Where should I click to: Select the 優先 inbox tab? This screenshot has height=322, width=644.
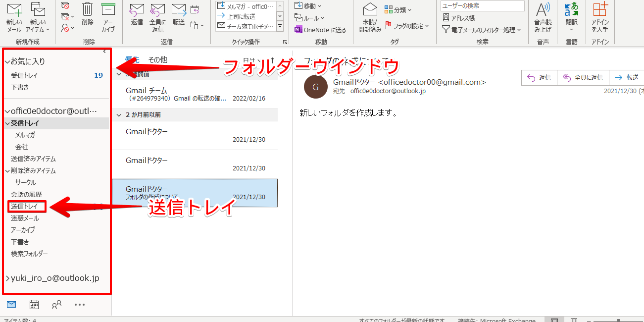coord(131,59)
